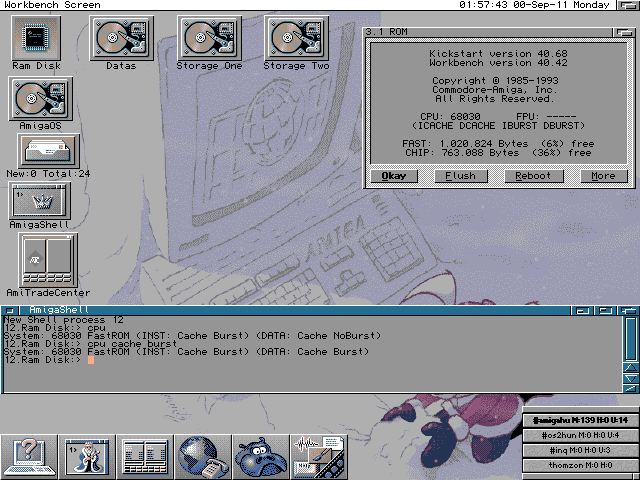Switch to the #os2hun channel entry
The width and height of the screenshot is (640, 480).
coord(579,435)
